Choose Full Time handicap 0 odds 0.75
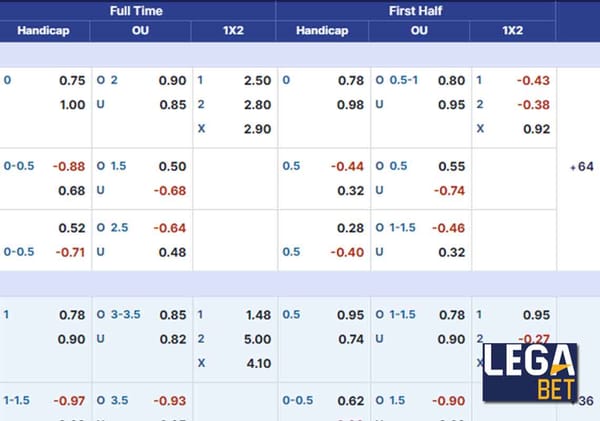600x421 pixels. [x=72, y=80]
